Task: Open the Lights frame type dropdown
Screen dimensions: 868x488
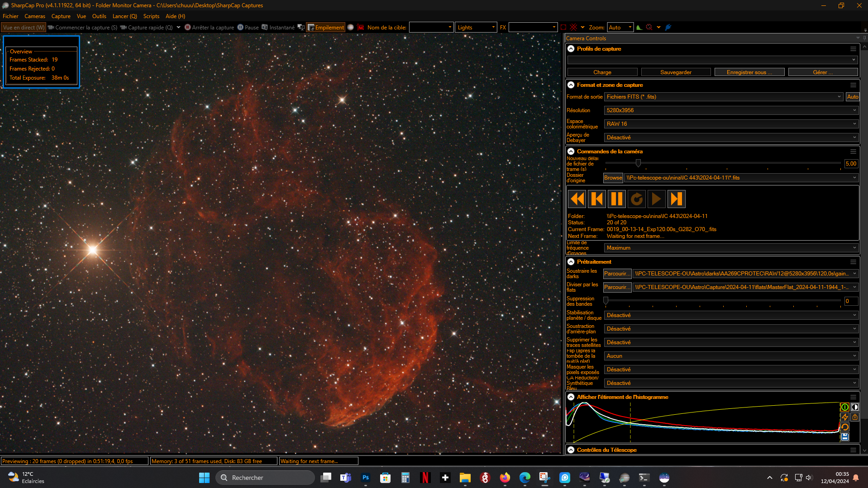Action: point(476,28)
